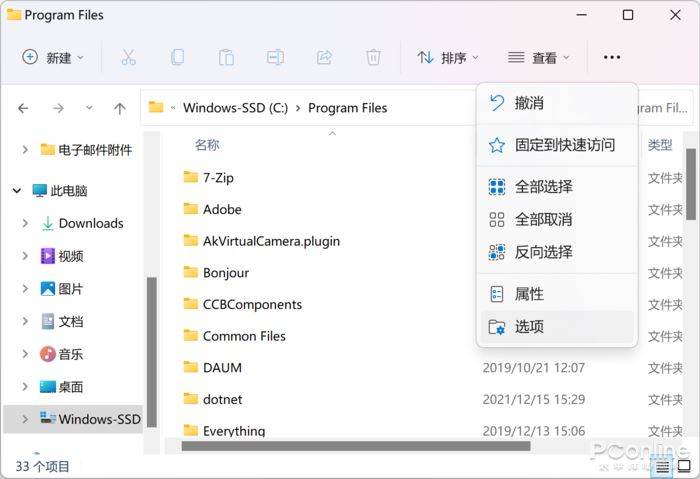
Task: Switch to large thumbnails view icon
Action: pos(684,467)
